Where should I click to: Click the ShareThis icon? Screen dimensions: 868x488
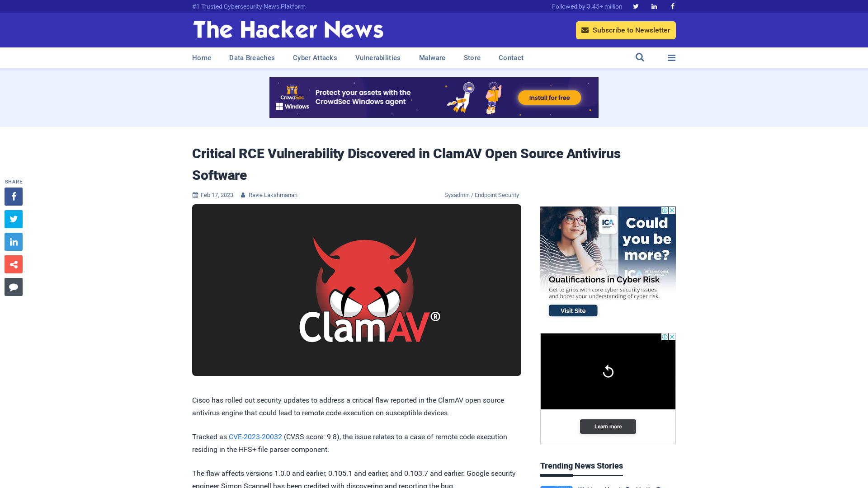(x=13, y=264)
